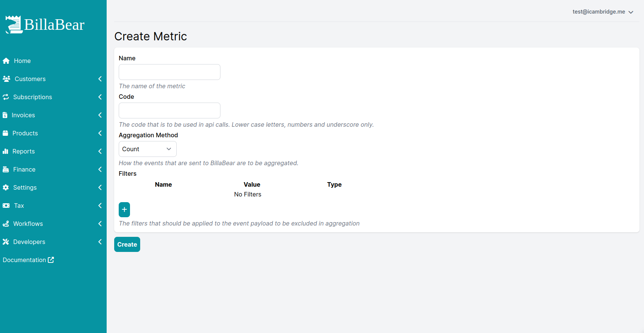Expand the Subscriptions menu chevron

pyautogui.click(x=100, y=97)
